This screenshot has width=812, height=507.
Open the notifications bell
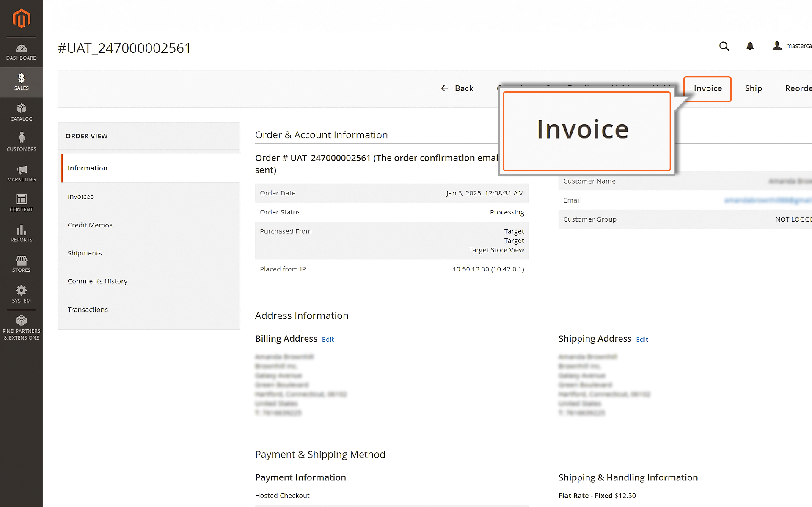pyautogui.click(x=750, y=46)
